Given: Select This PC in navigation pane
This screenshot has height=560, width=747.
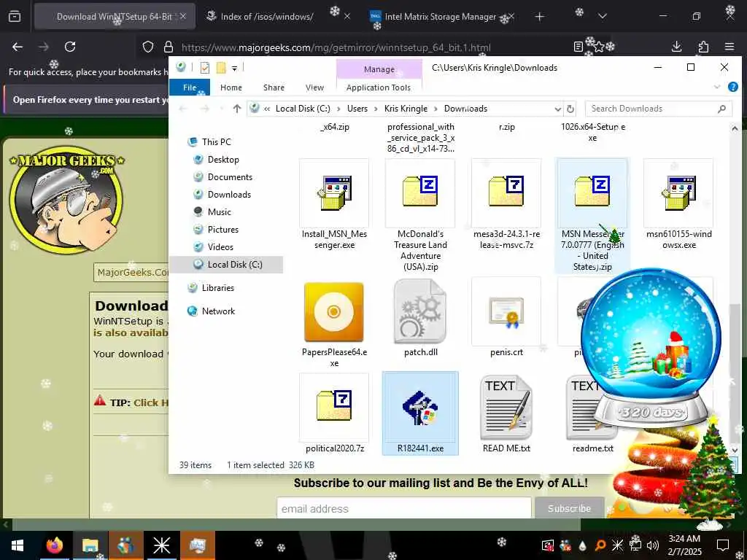Looking at the screenshot, I should click(216, 142).
